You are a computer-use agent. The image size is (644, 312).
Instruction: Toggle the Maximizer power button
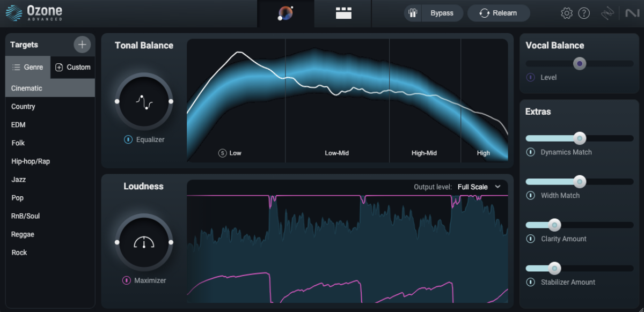click(x=127, y=280)
